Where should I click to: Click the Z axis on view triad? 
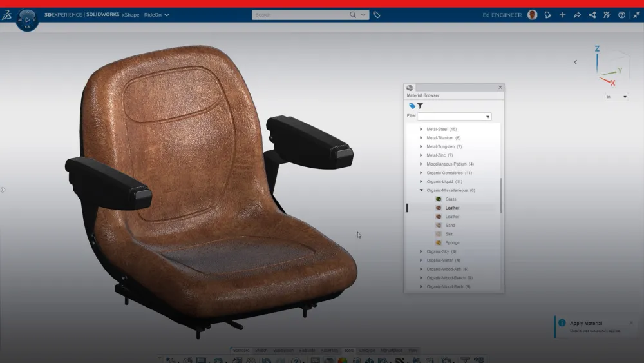pos(597,49)
